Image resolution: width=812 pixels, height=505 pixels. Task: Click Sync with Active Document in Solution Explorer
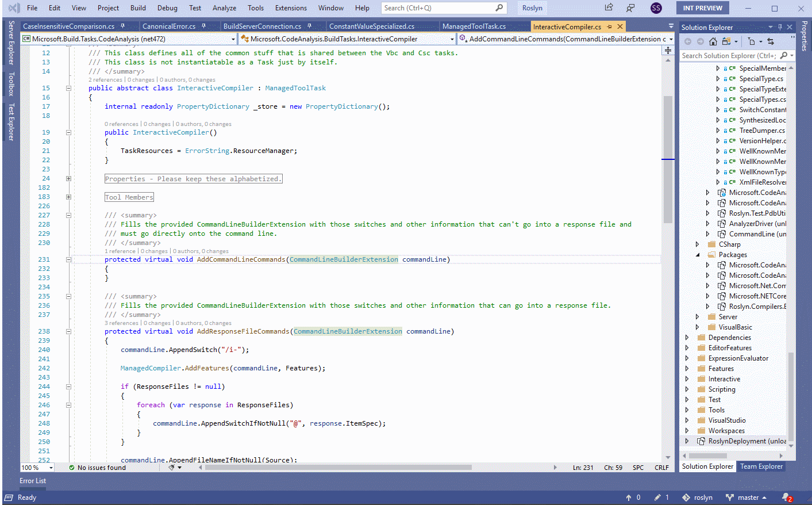pyautogui.click(x=771, y=41)
